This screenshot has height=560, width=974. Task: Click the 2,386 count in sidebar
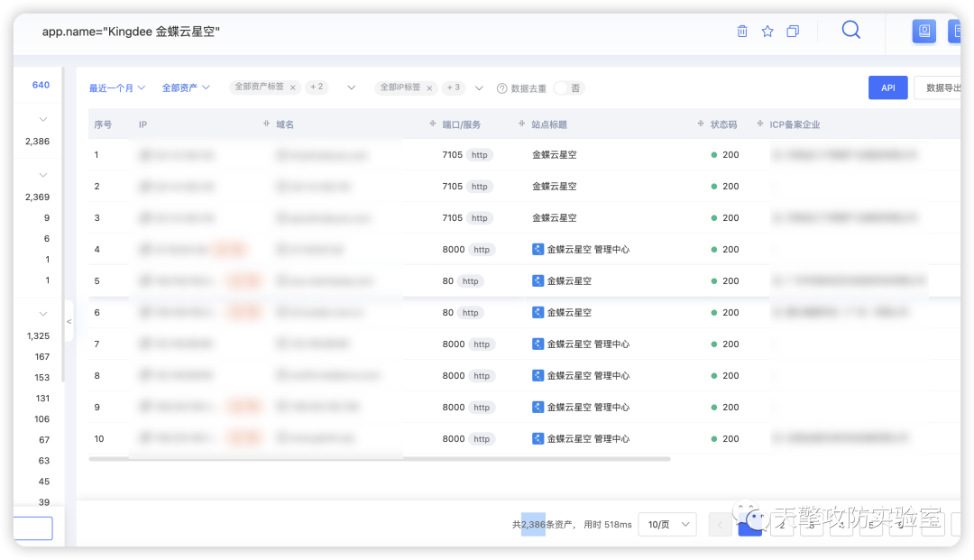coord(37,142)
